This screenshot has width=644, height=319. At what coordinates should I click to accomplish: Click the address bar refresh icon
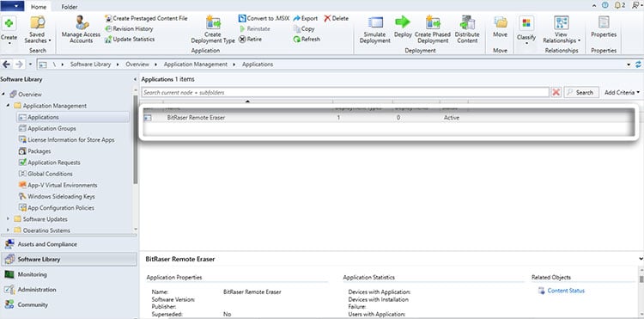[x=638, y=64]
